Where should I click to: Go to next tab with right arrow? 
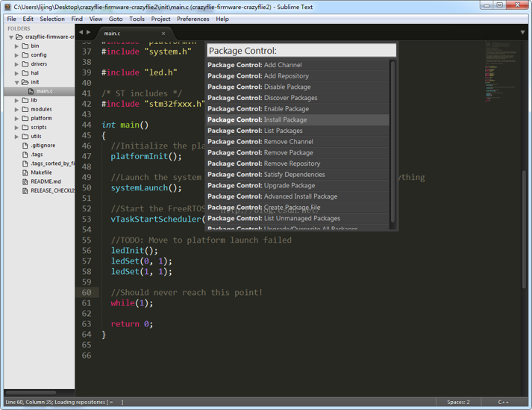coord(89,32)
